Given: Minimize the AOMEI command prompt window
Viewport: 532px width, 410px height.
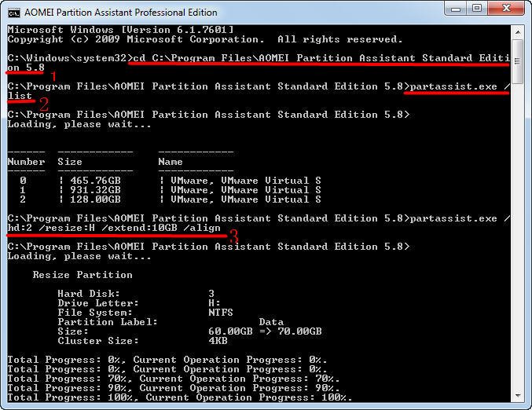Looking at the screenshot, I should (457, 9).
